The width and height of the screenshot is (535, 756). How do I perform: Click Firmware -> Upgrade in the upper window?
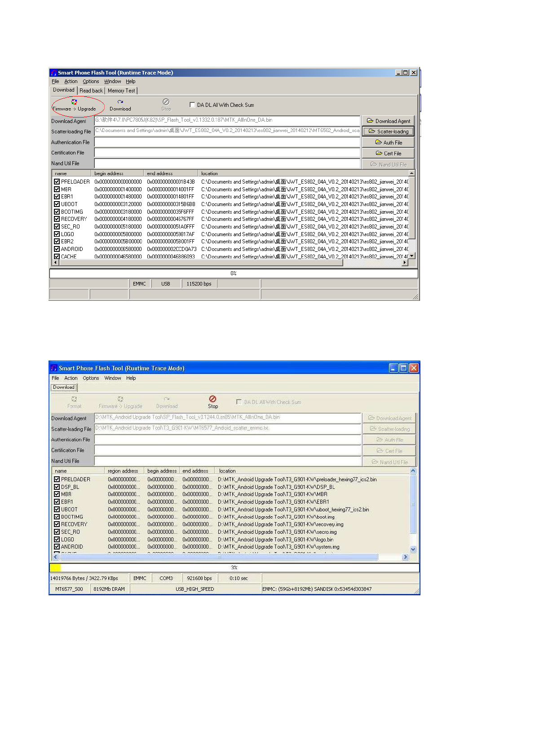[74, 105]
